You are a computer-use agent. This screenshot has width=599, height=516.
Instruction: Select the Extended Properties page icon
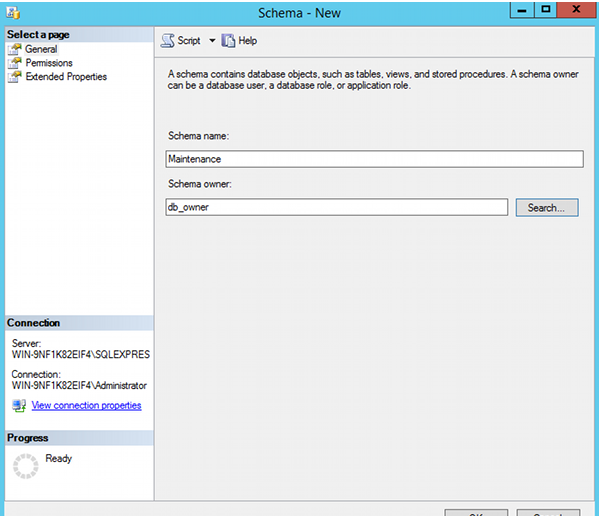coord(15,77)
